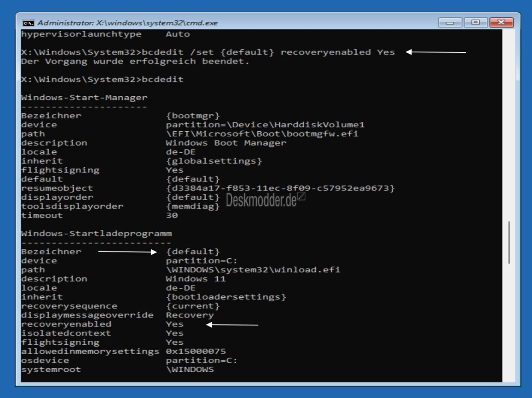
Task: Click the maximize button on the console window
Action: 476,21
